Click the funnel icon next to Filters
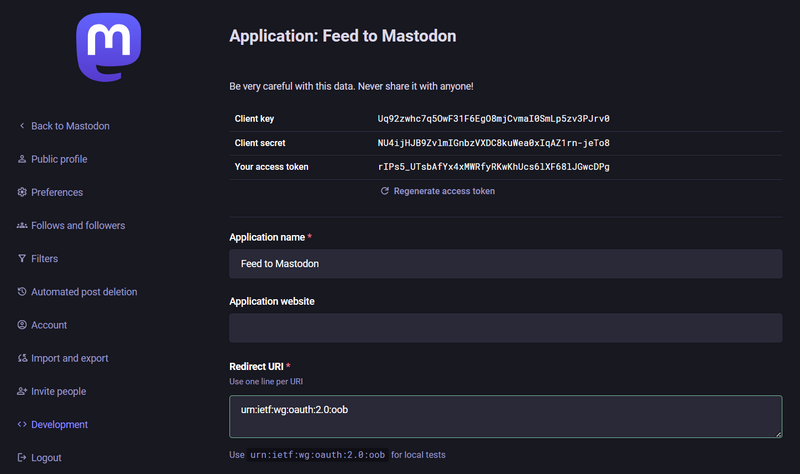Viewport: 800px width, 474px height. pos(22,258)
